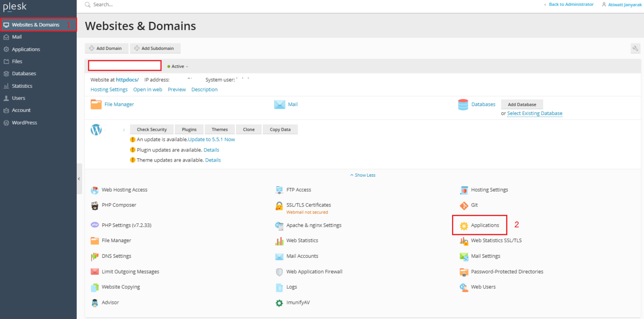This screenshot has height=319, width=644.
Task: Open Web Statistics
Action: point(303,241)
